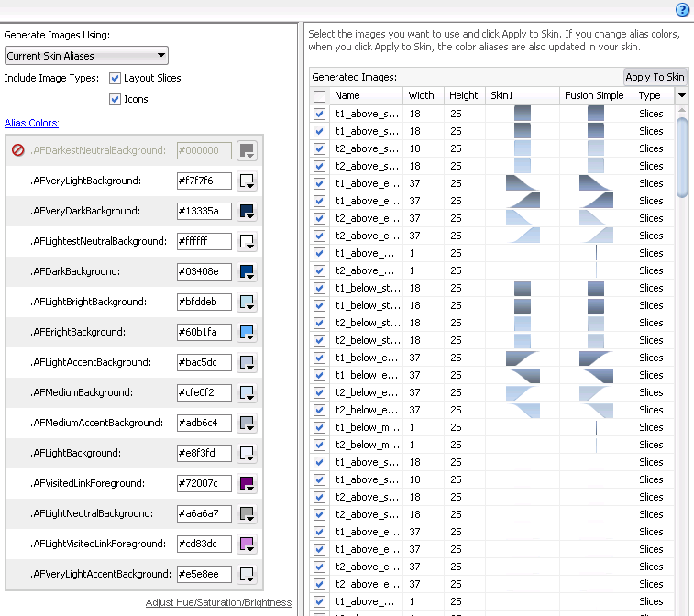Screen dimensions: 694x616
Task: Edit the #a6a6a7 hex color field
Action: point(204,513)
